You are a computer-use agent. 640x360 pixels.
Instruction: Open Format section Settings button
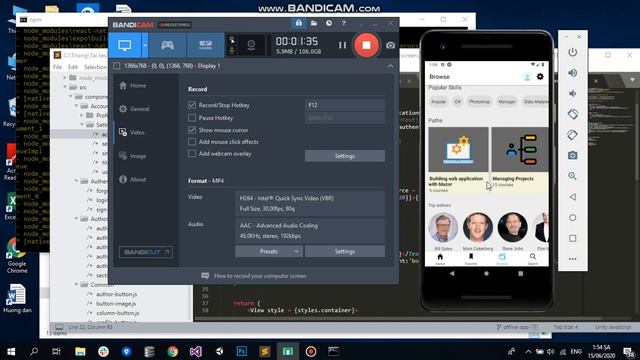[x=345, y=251]
